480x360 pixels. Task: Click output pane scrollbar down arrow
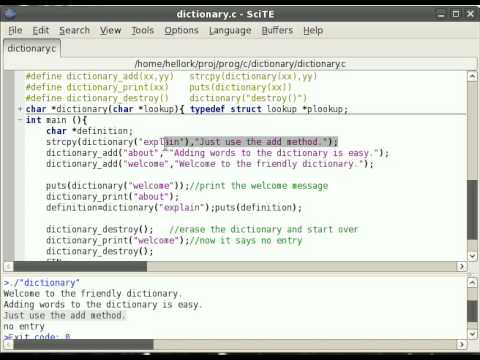pyautogui.click(x=472, y=334)
